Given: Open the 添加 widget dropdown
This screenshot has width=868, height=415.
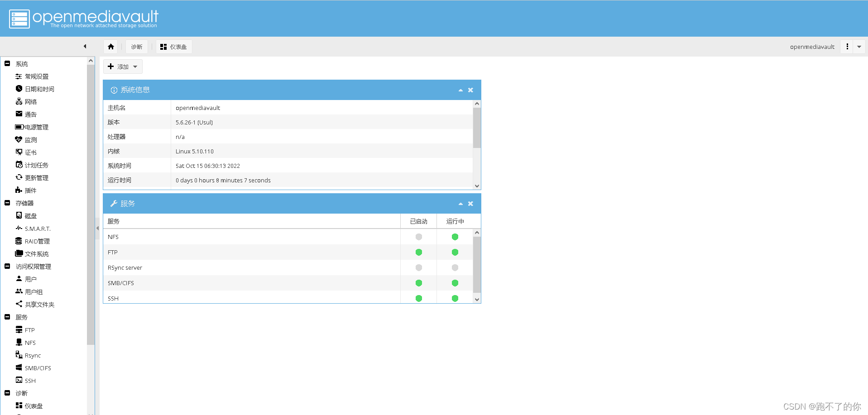Looking at the screenshot, I should (123, 67).
